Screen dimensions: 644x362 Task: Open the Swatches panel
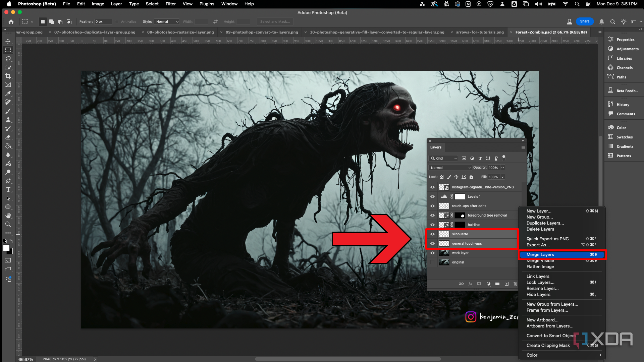(x=625, y=137)
